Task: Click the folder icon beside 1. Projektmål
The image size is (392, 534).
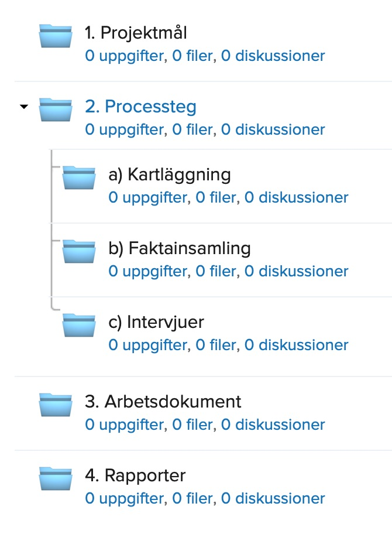Action: pos(55,36)
